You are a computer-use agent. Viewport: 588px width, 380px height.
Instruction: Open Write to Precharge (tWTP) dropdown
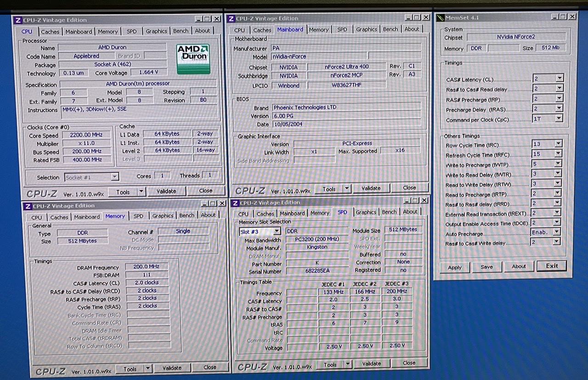pyautogui.click(x=558, y=164)
